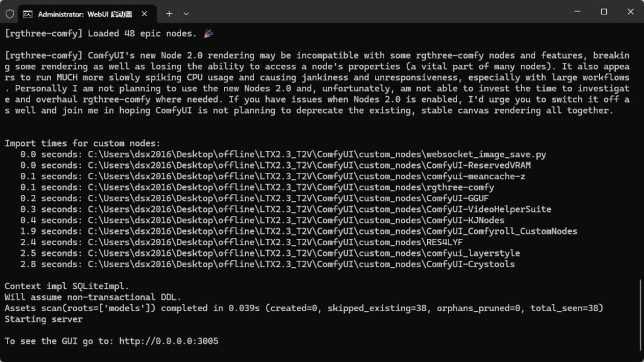Open a new tab with the plus button
This screenshot has height=362, width=644.
pos(169,13)
